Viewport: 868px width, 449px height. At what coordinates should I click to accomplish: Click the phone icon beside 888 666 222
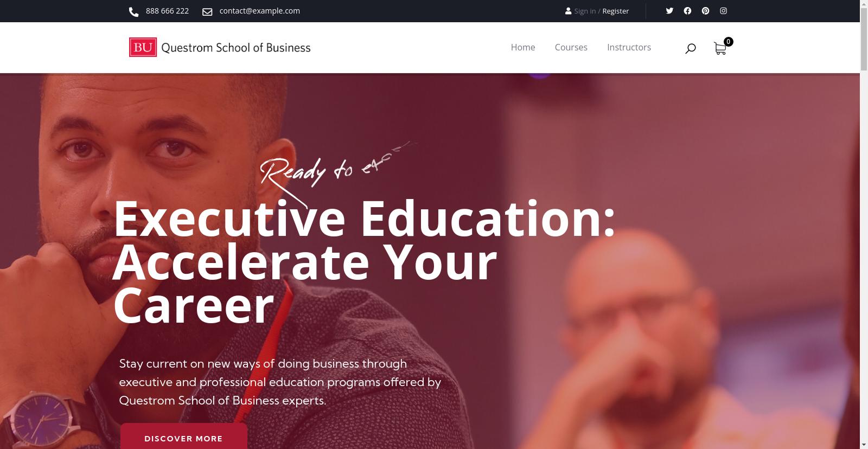click(133, 11)
